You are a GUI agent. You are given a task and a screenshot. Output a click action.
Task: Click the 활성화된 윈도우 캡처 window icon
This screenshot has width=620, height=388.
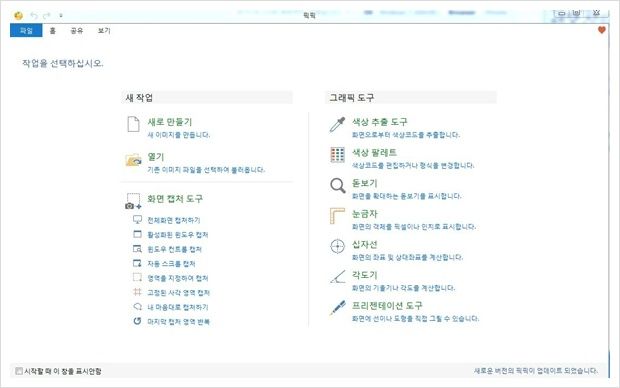(137, 234)
